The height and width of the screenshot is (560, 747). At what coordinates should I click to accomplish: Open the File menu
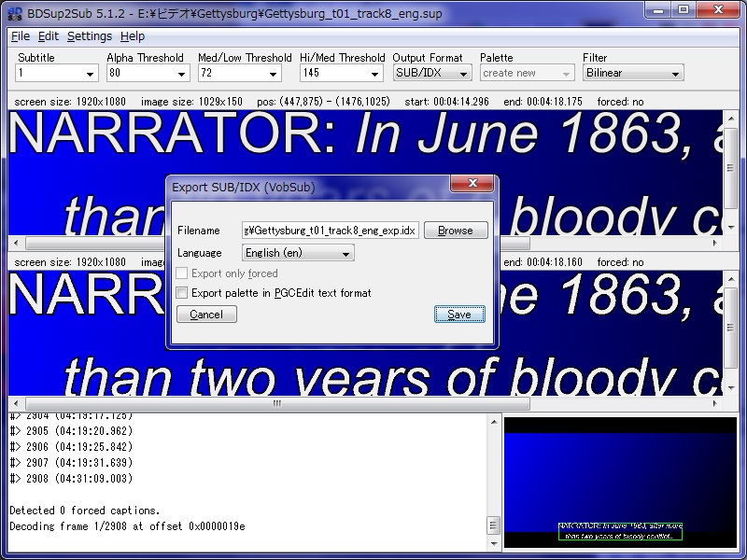click(x=20, y=36)
